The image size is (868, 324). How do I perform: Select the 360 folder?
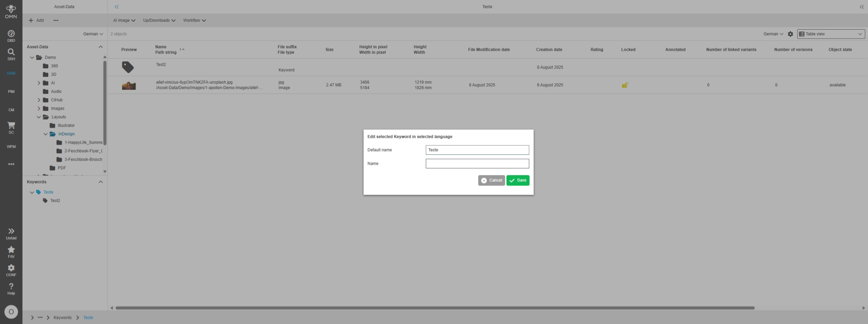(x=54, y=66)
